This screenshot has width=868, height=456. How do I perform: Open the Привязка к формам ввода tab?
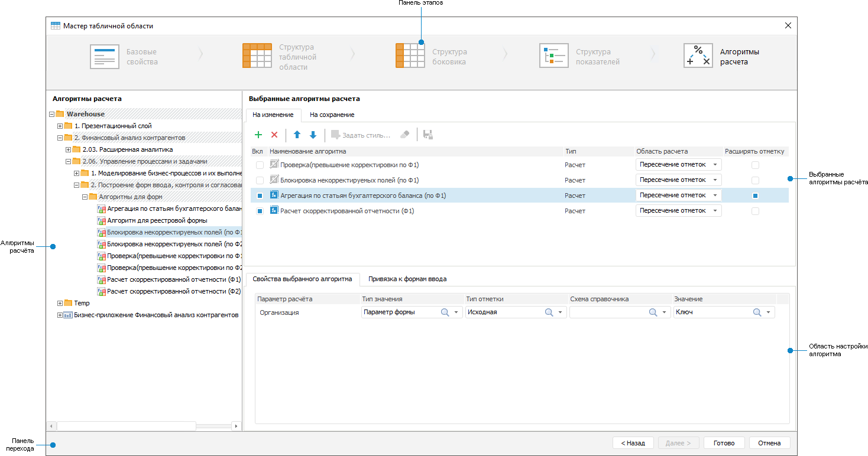pos(407,279)
